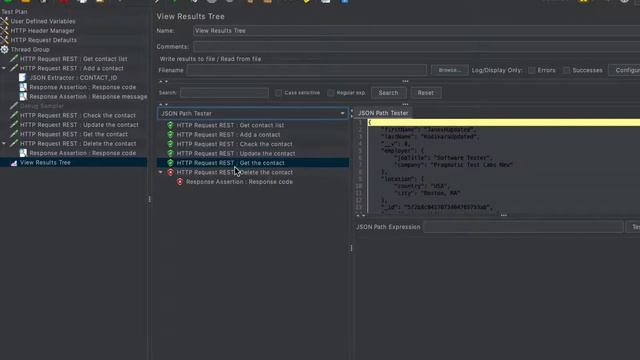Viewport: 640px width, 360px height.
Task: Focus the Comments input field
Action: pos(416,47)
